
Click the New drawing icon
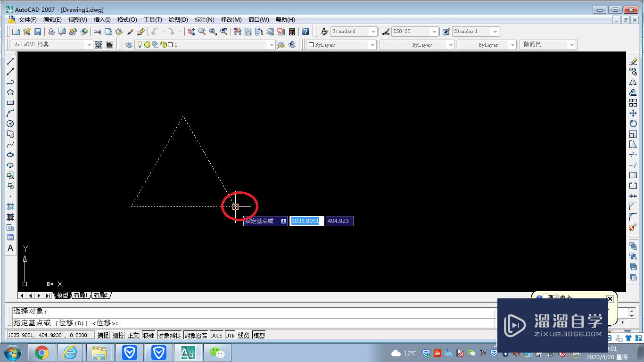tap(16, 32)
